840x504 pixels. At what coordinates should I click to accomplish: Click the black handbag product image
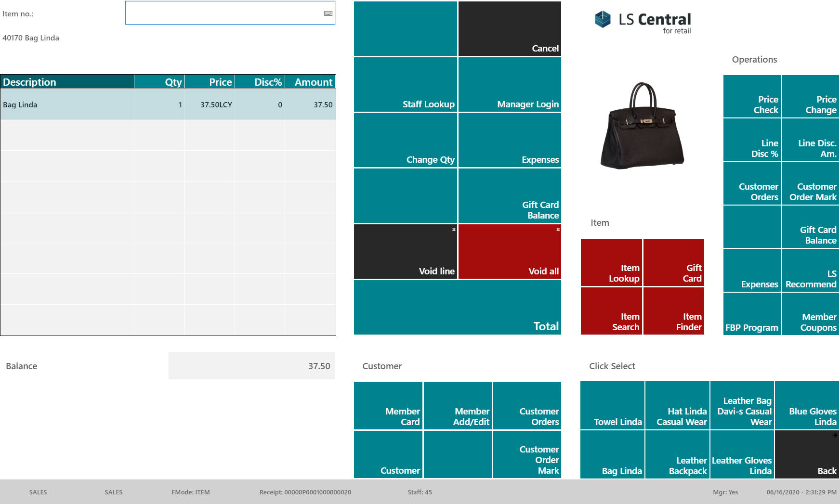coord(643,126)
